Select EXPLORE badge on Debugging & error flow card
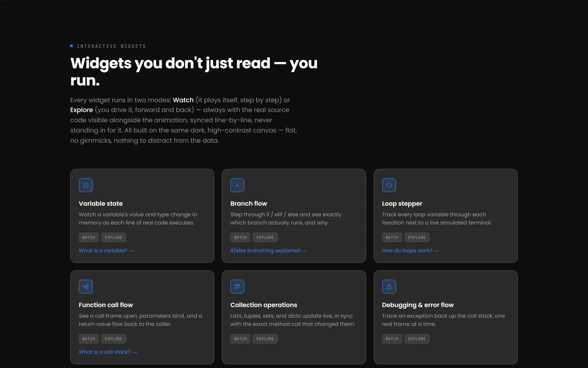The image size is (588, 368). click(x=417, y=339)
